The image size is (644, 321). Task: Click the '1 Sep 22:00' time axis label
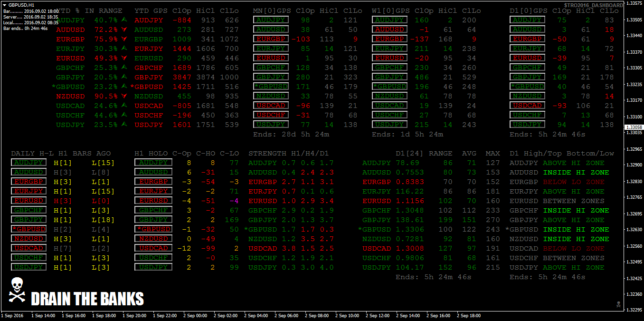(x=165, y=316)
